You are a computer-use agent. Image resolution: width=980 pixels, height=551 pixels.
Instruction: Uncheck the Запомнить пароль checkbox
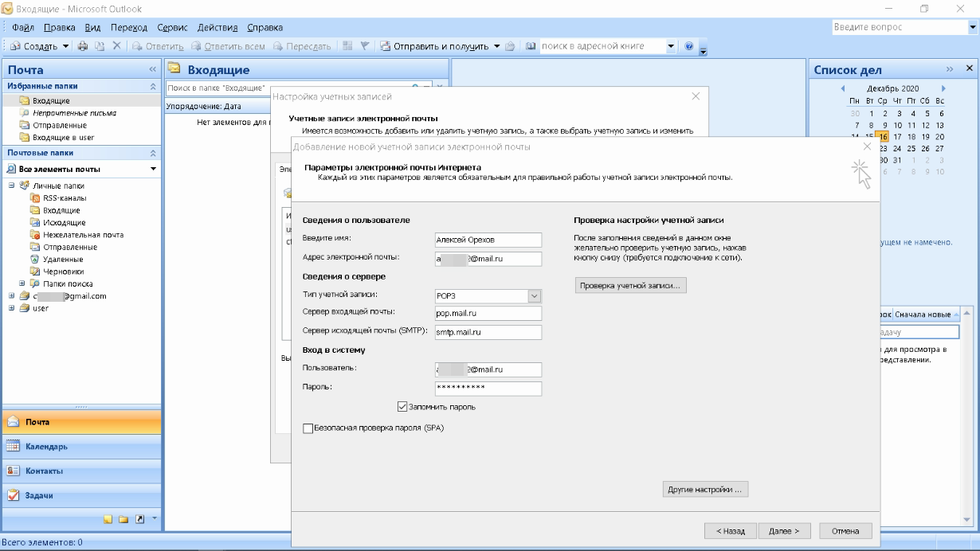[x=402, y=407]
